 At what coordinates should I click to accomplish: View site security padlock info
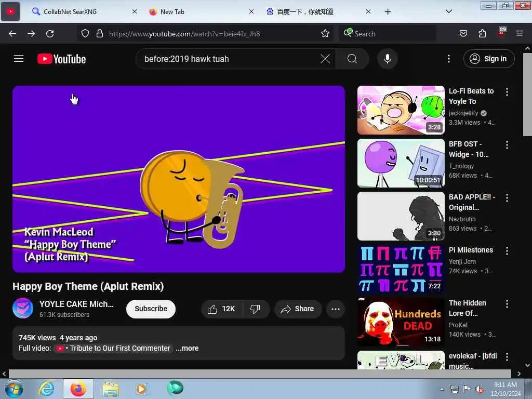[99, 34]
